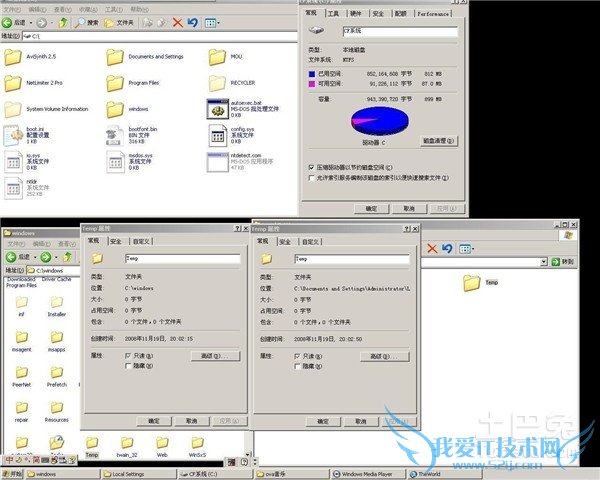Open Back history dropdown in C:\ toolbar
Screen dimensions: 600x480
31,23
